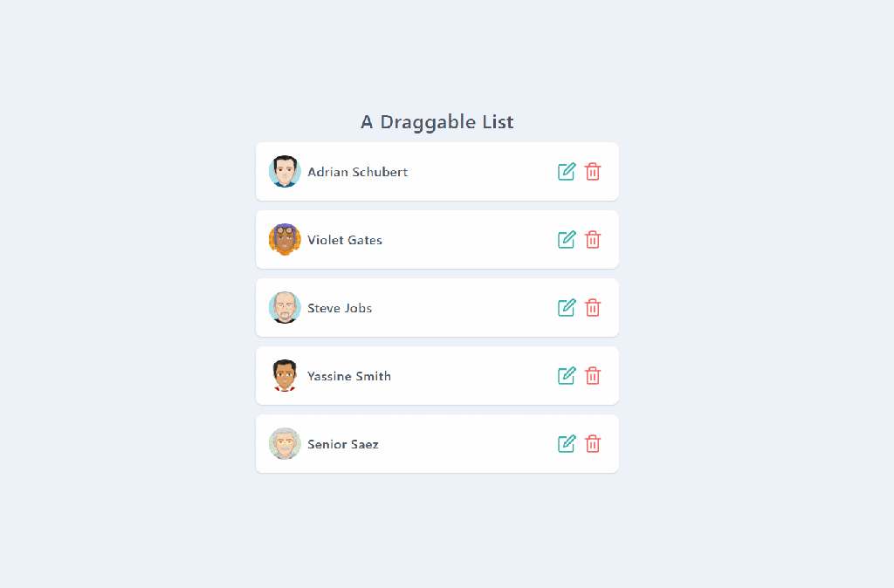Image resolution: width=894 pixels, height=588 pixels.
Task: Select the Steve Jobs name text
Action: (340, 308)
